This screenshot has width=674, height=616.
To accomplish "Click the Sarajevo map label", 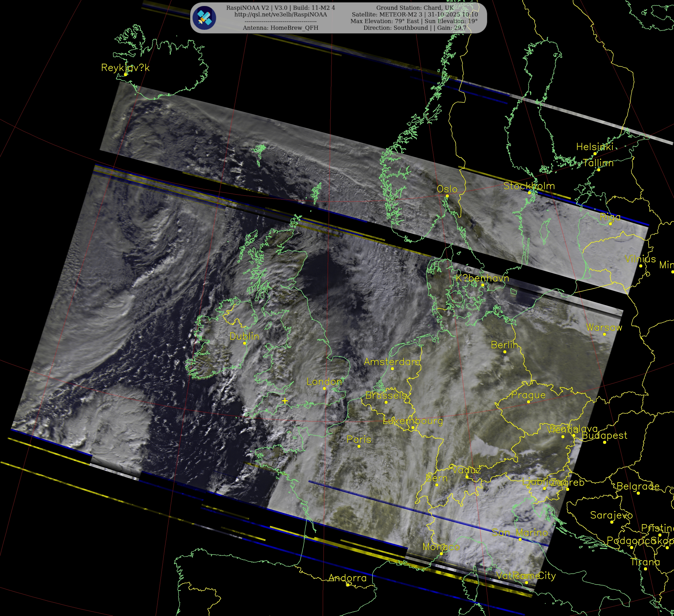I will click(x=611, y=515).
